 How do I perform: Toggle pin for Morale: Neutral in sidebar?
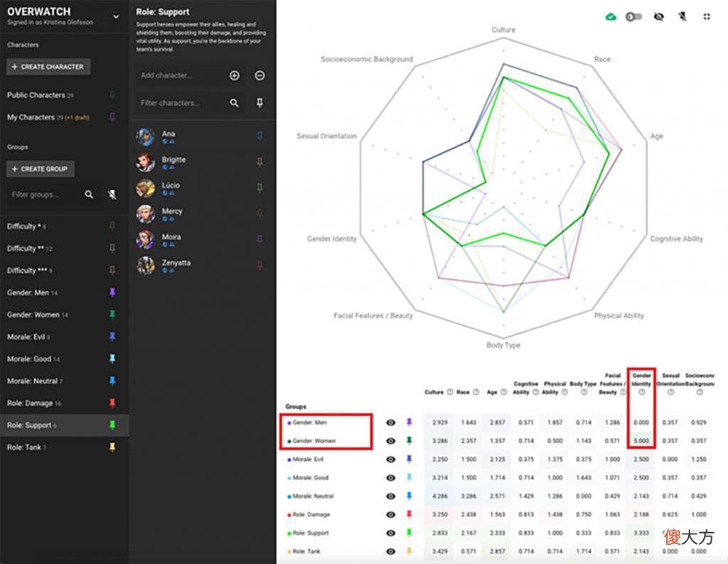112,381
